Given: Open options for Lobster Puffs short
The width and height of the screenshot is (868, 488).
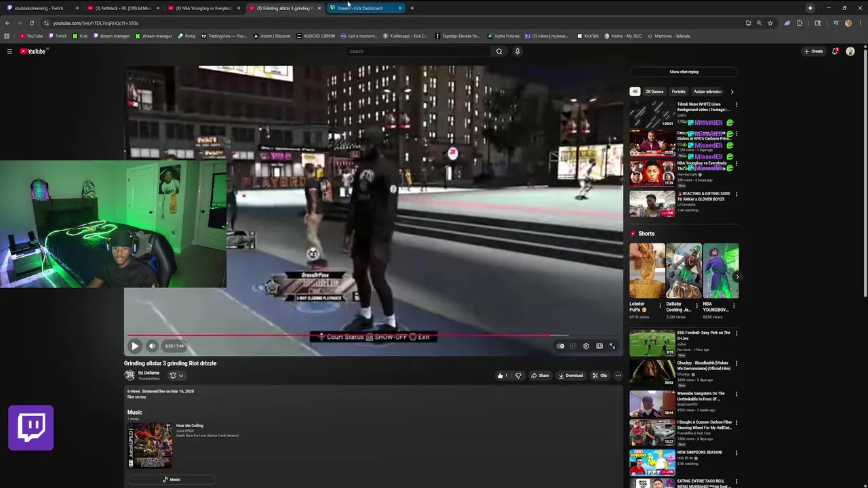Looking at the screenshot, I should click(660, 306).
